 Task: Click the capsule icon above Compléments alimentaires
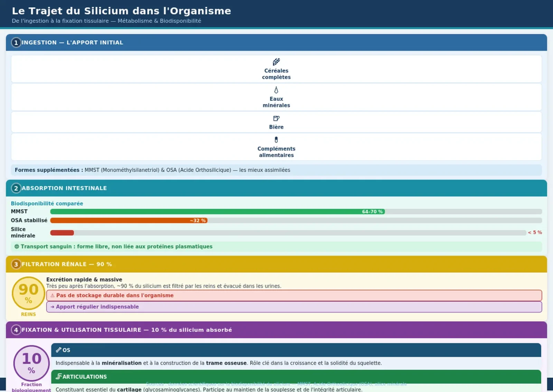(276, 140)
